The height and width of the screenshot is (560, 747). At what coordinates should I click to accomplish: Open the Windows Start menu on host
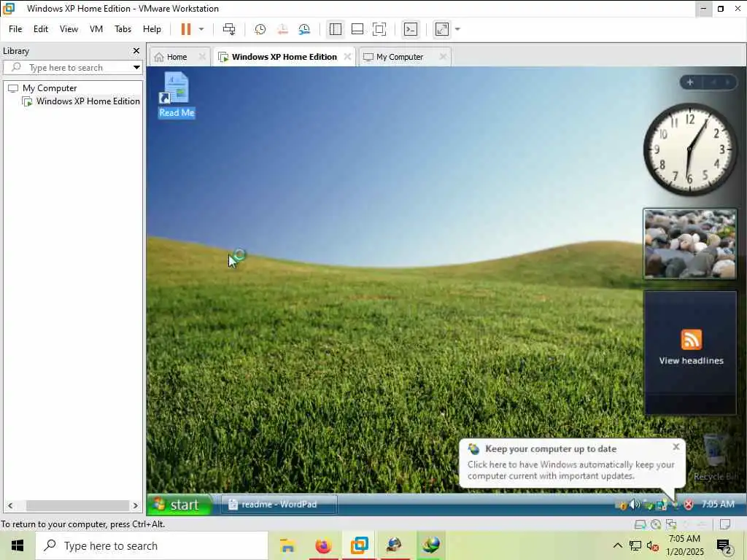[18, 545]
